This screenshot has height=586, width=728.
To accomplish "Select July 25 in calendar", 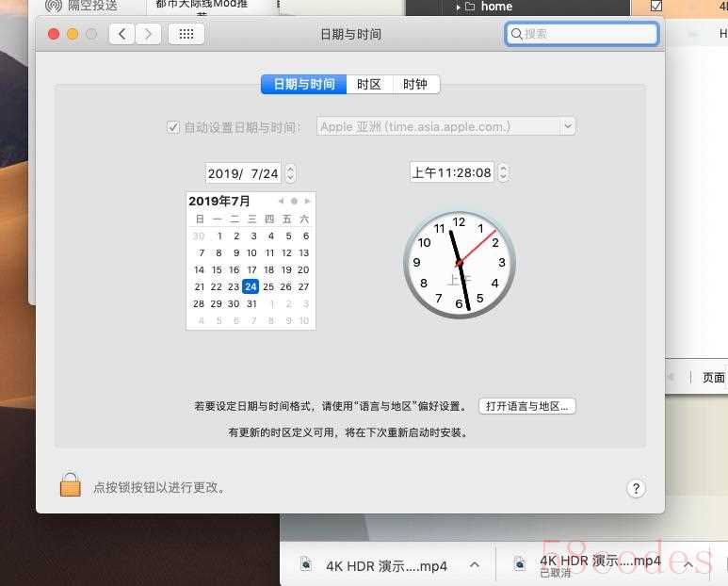I will 268,287.
